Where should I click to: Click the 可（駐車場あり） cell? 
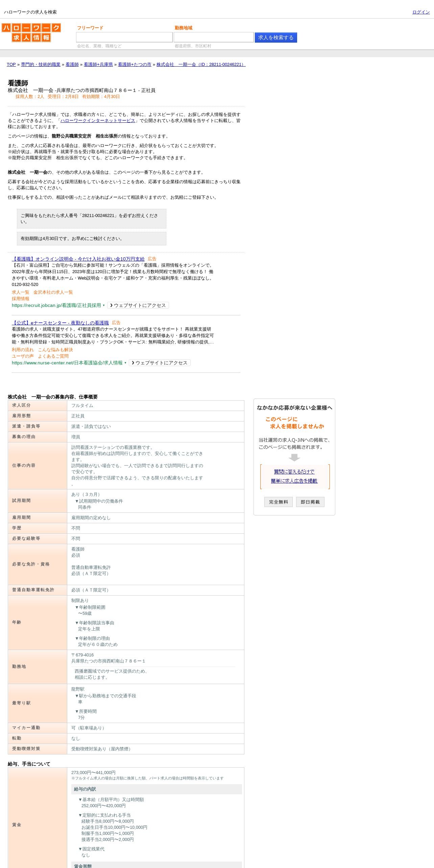[155, 728]
